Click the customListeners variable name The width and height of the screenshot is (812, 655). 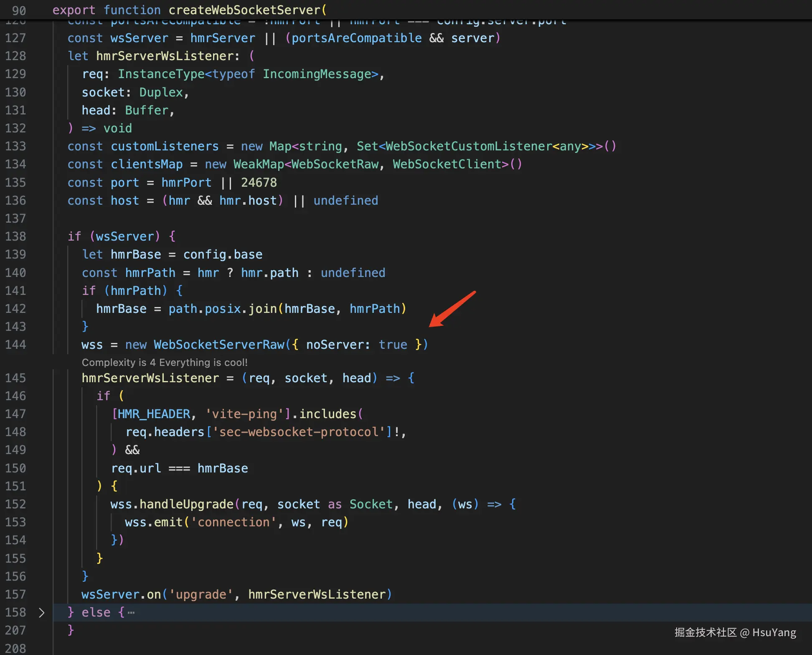click(165, 146)
